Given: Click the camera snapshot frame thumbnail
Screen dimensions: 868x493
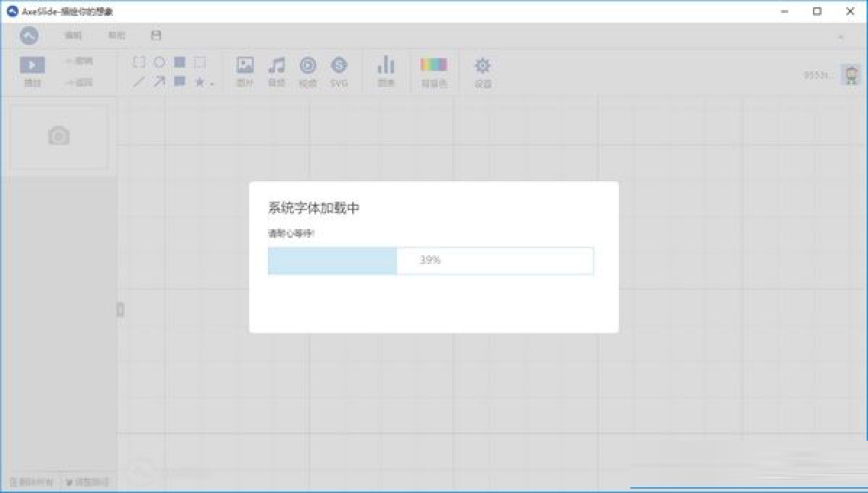Looking at the screenshot, I should point(59,136).
